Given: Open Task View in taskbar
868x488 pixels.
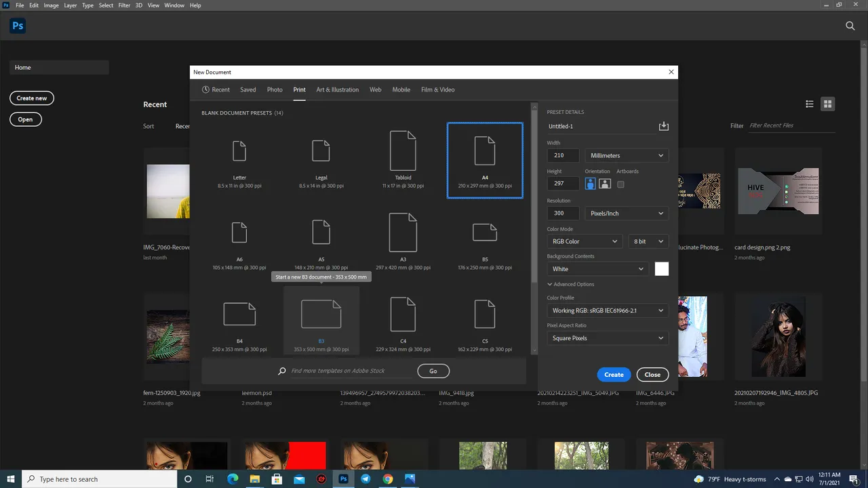Looking at the screenshot, I should click(210, 479).
